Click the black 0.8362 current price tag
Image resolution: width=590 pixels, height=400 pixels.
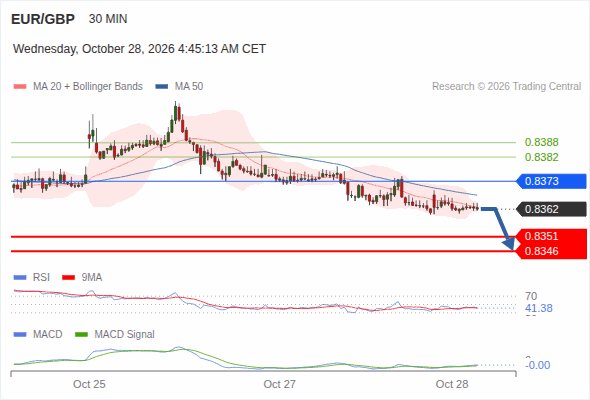pyautogui.click(x=552, y=209)
